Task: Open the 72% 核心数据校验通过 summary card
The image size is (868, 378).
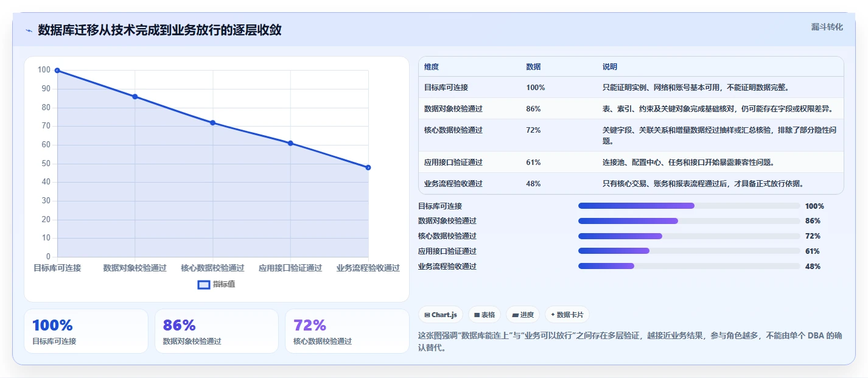Action: click(347, 331)
